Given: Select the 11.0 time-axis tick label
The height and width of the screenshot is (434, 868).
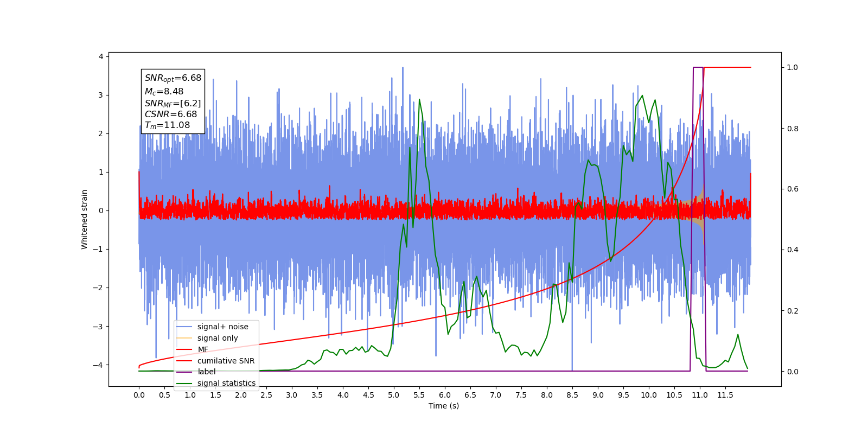Looking at the screenshot, I should (700, 395).
